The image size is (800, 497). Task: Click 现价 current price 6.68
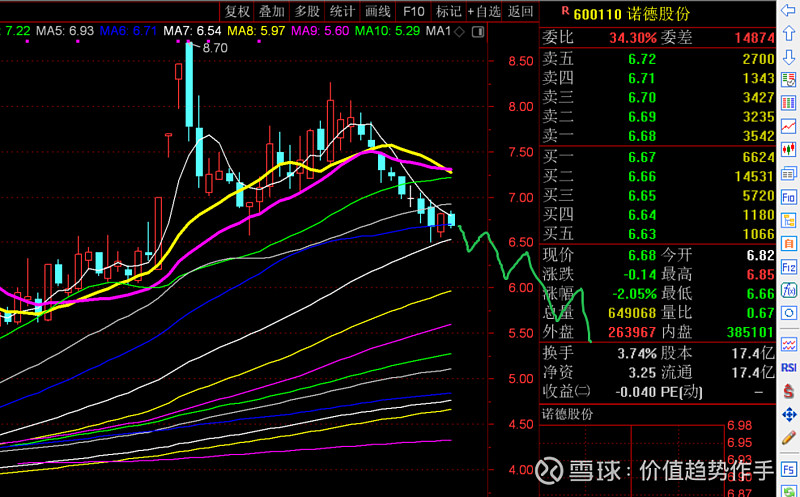tap(642, 255)
